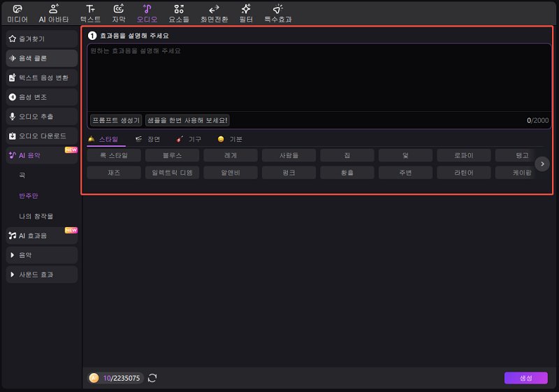
Task: Select the 오디오 tab
Action: 147,13
